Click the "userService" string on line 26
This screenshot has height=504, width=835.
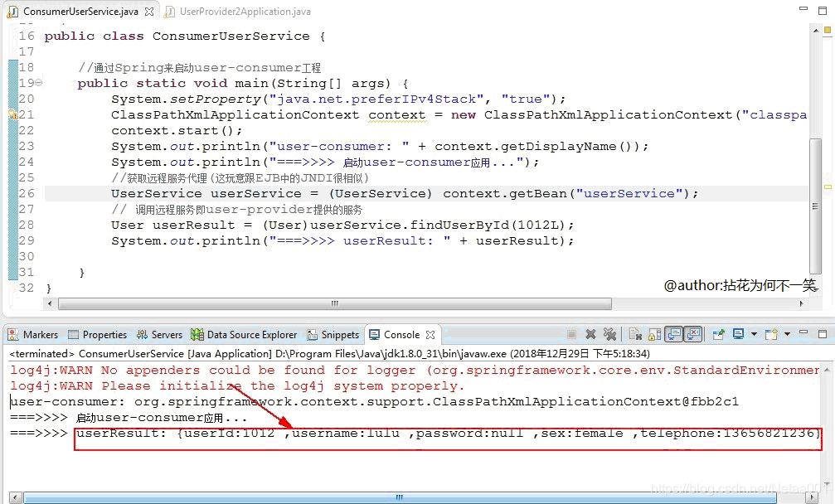tap(629, 194)
